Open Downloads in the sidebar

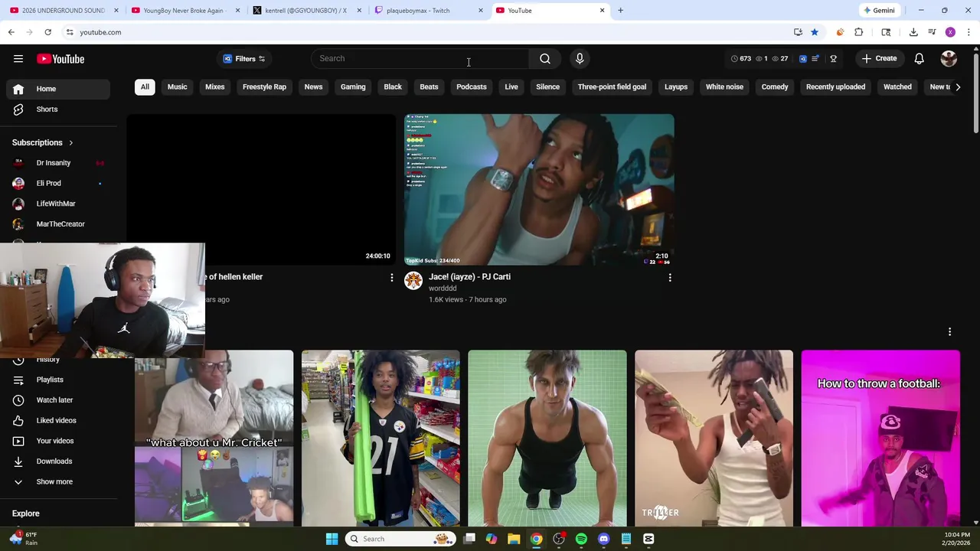(58, 461)
